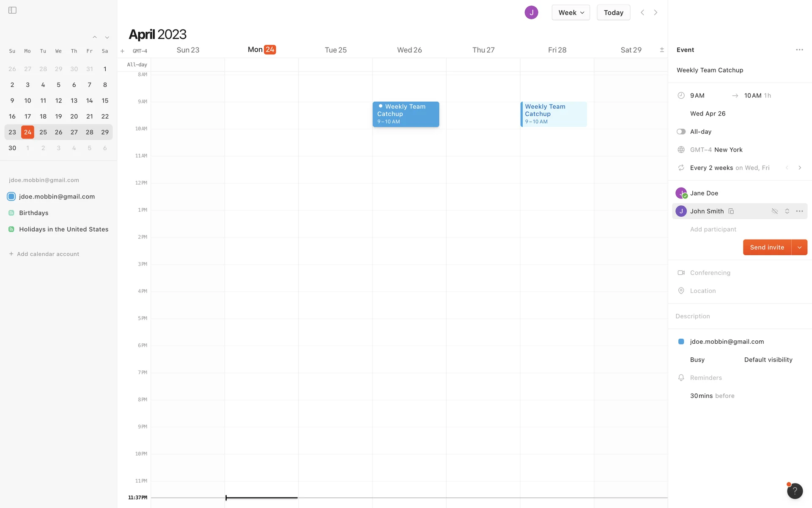
Task: Toggle the sidebar panel icon
Action: [x=12, y=10]
